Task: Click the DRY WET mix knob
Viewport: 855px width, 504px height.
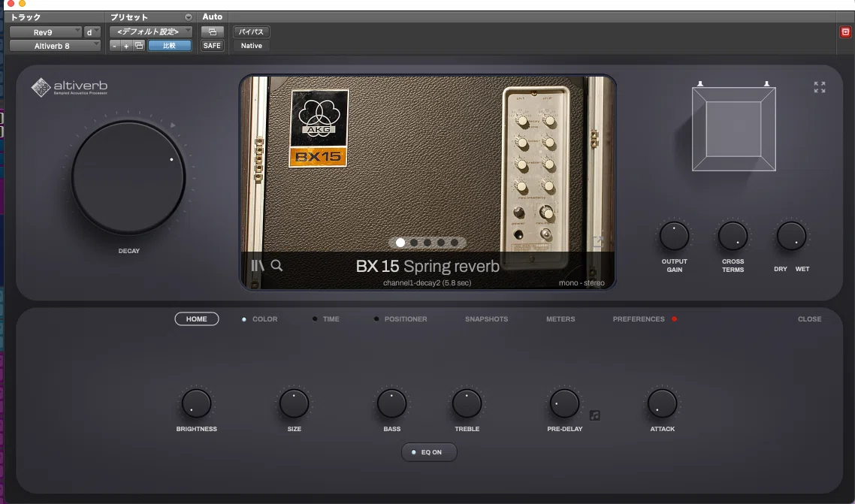Action: click(x=791, y=236)
